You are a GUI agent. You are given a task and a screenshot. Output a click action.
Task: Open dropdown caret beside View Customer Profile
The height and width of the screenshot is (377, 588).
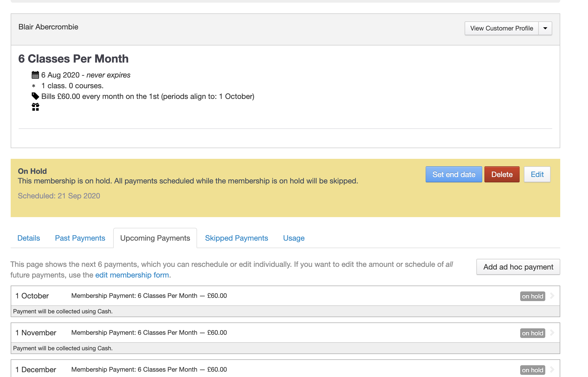tap(545, 28)
